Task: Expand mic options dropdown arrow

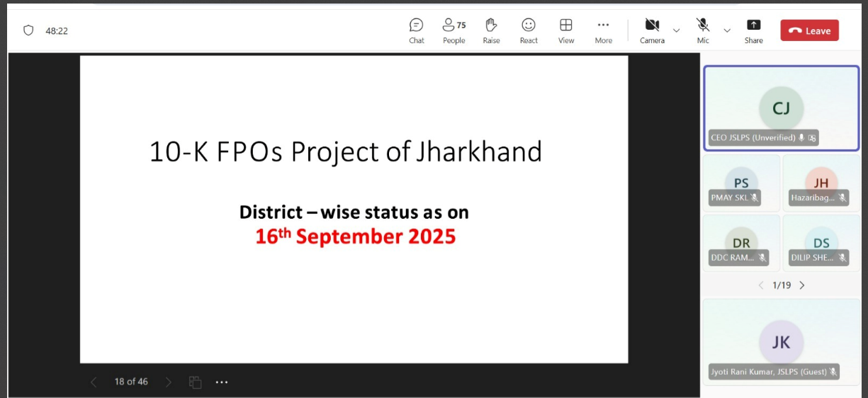Action: pyautogui.click(x=727, y=30)
